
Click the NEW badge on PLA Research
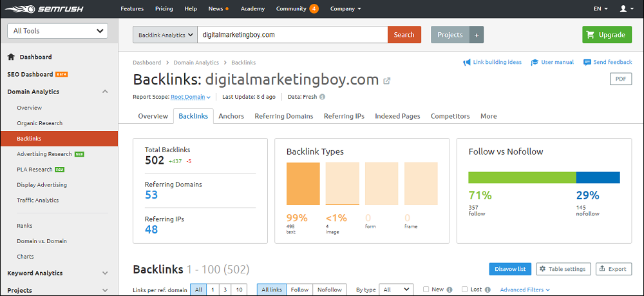60,170
